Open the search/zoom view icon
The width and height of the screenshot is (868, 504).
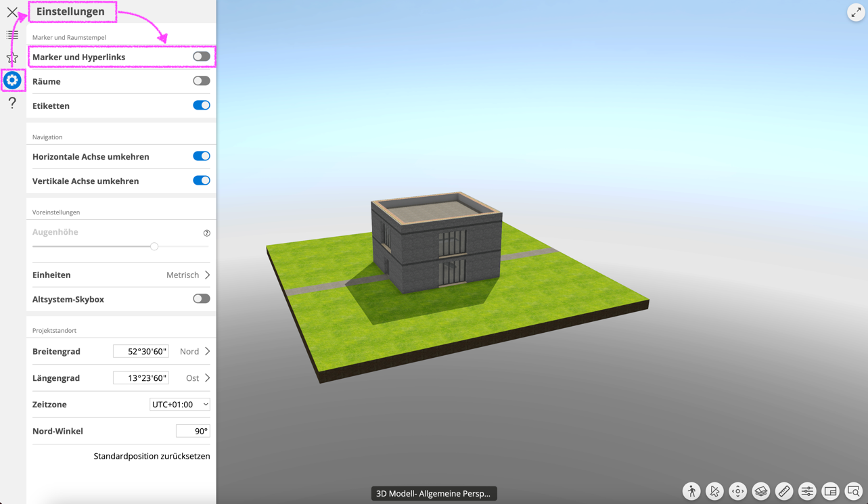pyautogui.click(x=854, y=491)
